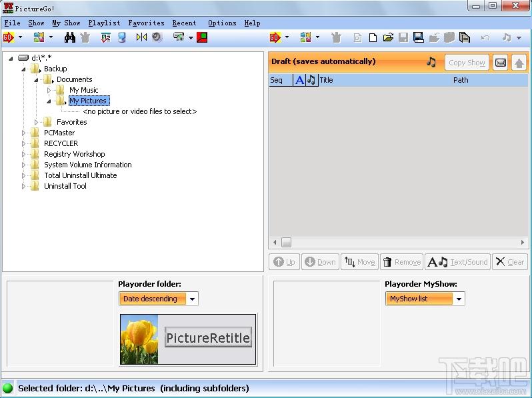This screenshot has height=398, width=532.
Task: Open the My Show menu
Action: (x=67, y=23)
